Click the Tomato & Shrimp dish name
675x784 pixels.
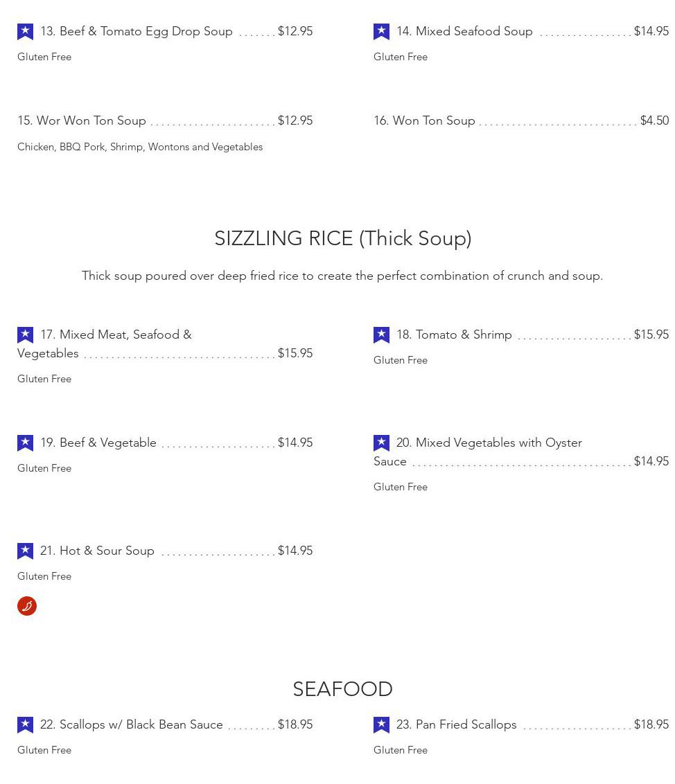click(x=455, y=335)
